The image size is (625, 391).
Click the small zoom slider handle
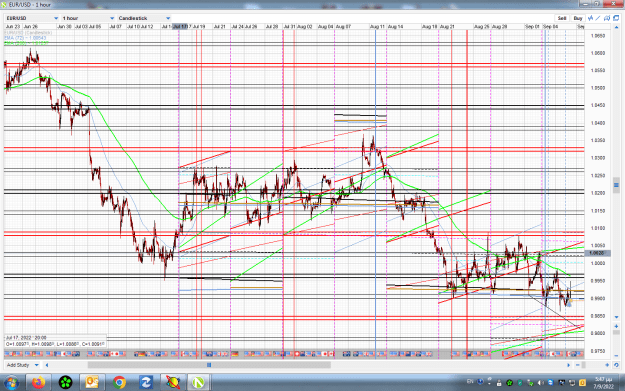(584, 365)
